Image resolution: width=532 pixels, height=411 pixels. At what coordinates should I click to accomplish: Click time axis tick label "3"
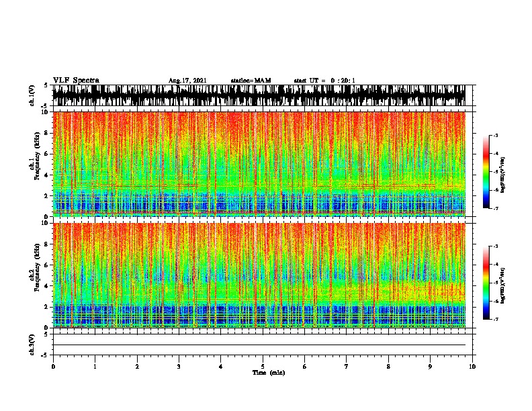(179, 367)
